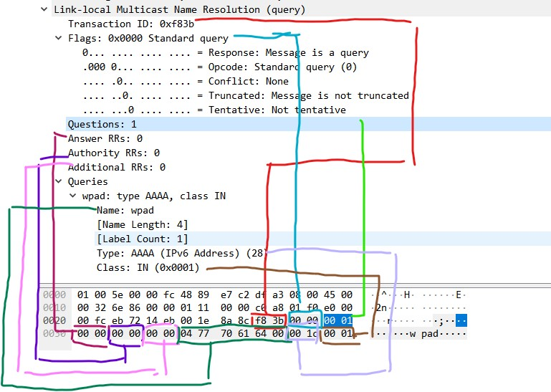Click offset 0000 in the hex dump

[54, 295]
